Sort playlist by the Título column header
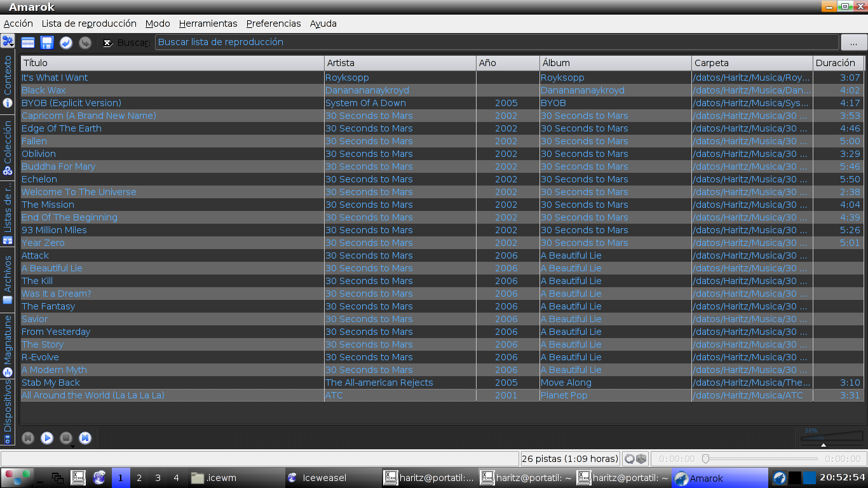The width and height of the screenshot is (868, 488). [x=172, y=63]
